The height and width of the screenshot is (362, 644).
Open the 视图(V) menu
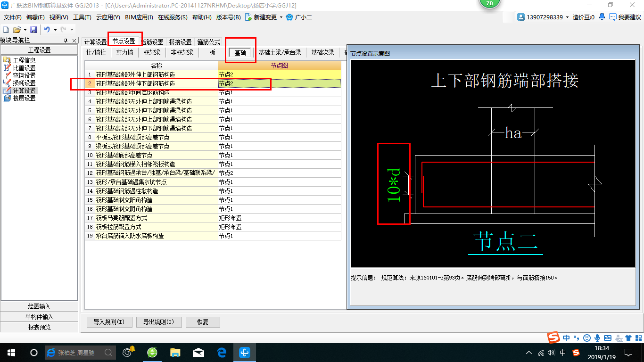tap(58, 17)
